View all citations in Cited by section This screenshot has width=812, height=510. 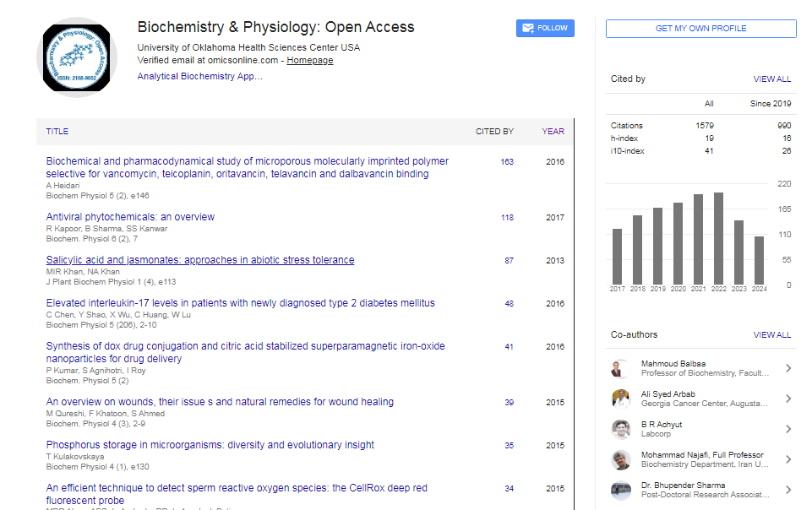pos(771,79)
